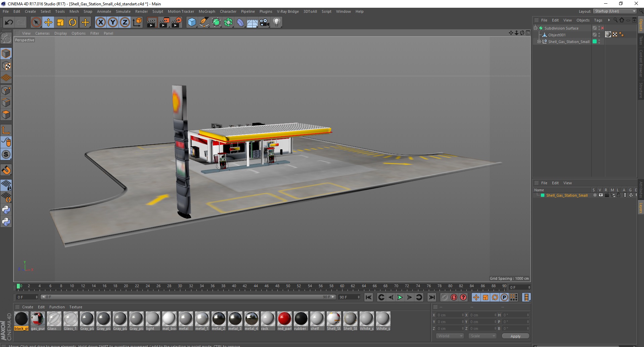Render the active view

(x=152, y=23)
